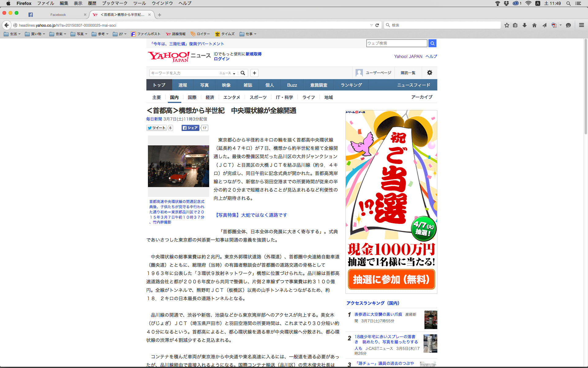Click the browser back arrow button
This screenshot has width=588, height=368.
click(x=6, y=25)
